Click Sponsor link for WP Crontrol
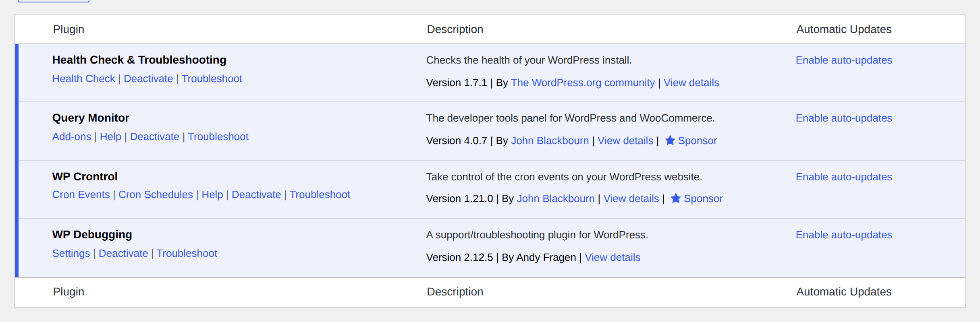The width and height of the screenshot is (980, 322). point(703,198)
